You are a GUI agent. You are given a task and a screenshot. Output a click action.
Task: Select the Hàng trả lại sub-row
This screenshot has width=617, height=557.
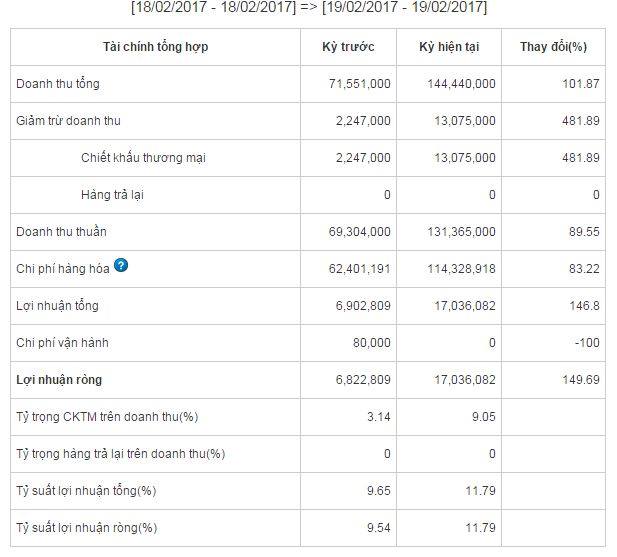(112, 195)
